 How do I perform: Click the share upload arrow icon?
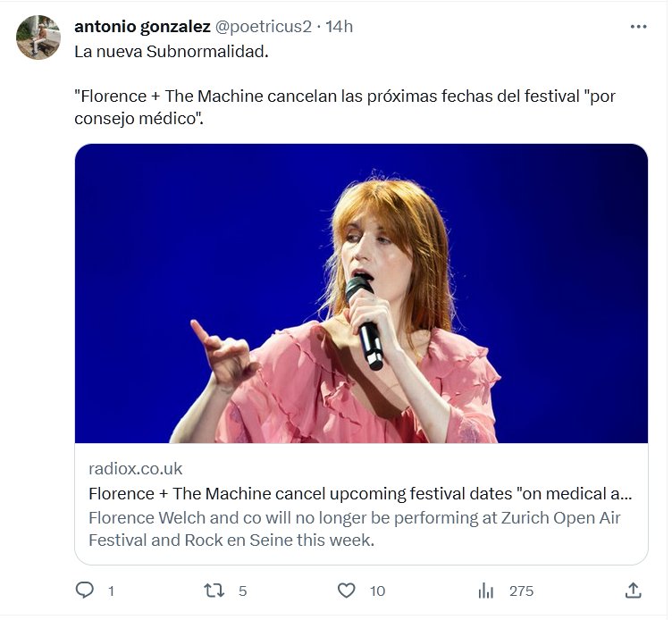tap(633, 591)
